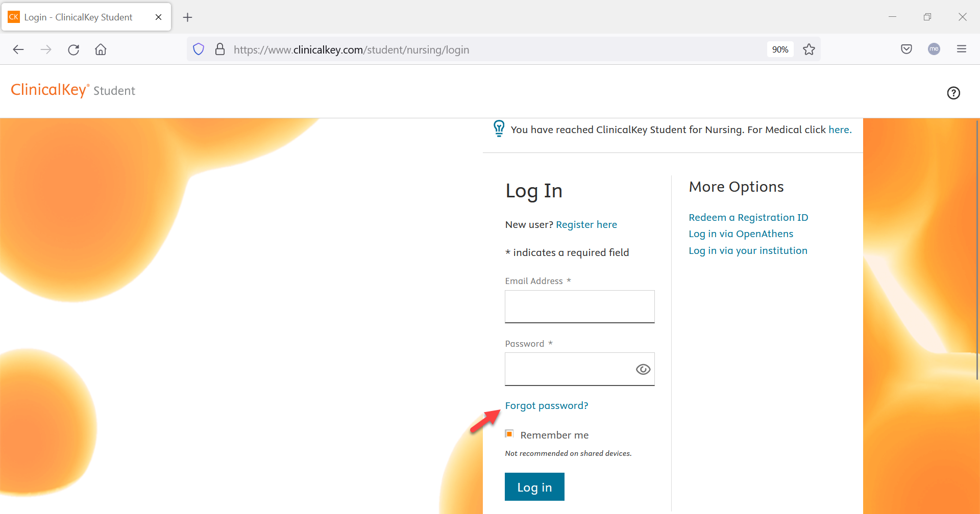Open the Firefox hamburger menu
The image size is (980, 514).
tap(961, 49)
